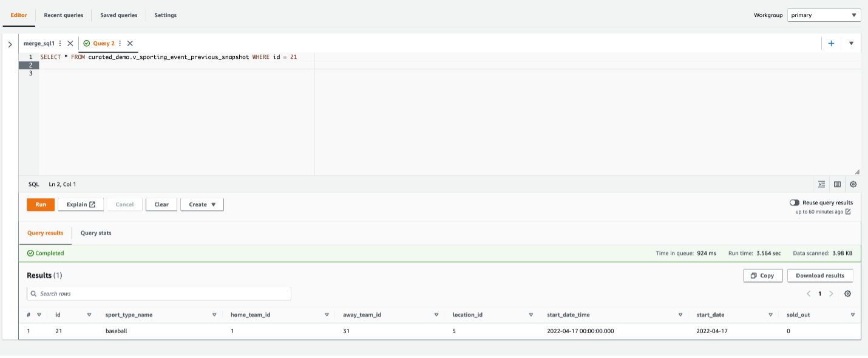Click the format query icon in status bar
The image size is (868, 358).
[821, 184]
